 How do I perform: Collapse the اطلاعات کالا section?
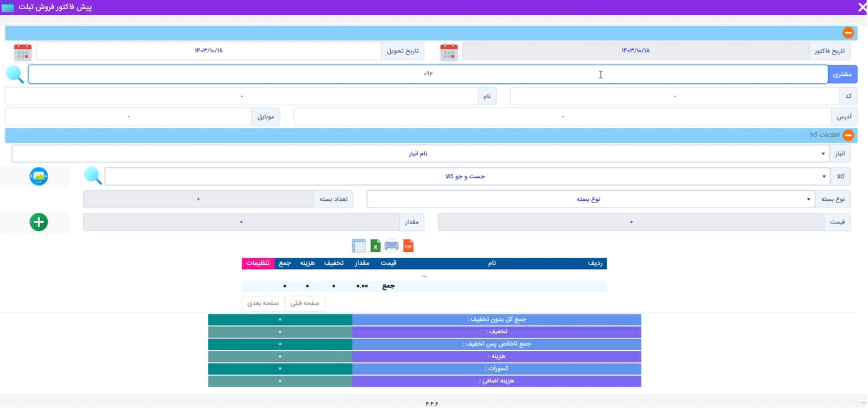[x=848, y=135]
